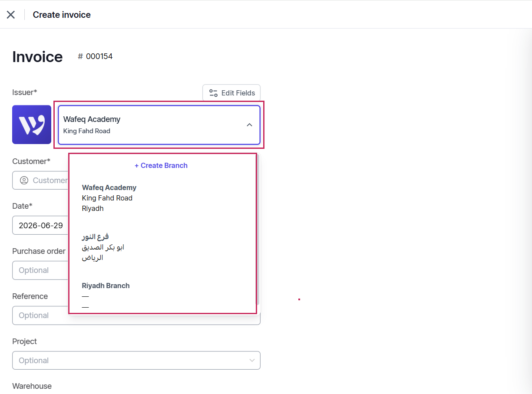
Task: Click the Wafeq logo thumbnail
Action: click(x=32, y=125)
